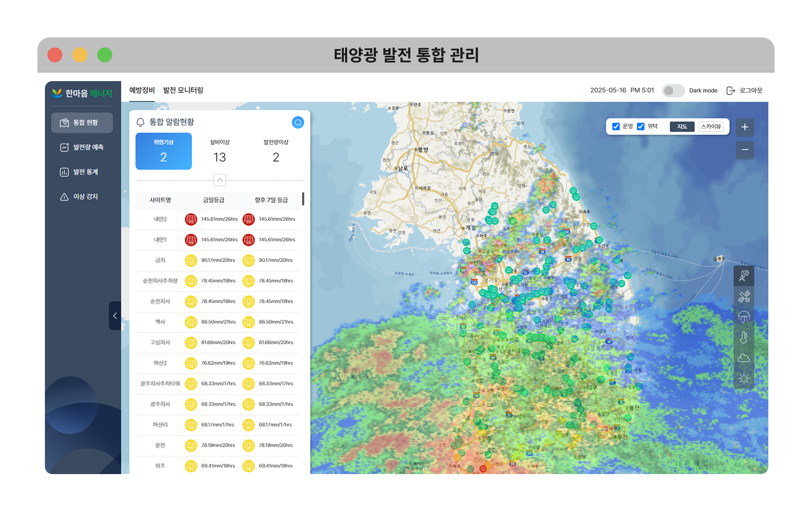Show the sunshine layer icon
The image size is (812, 519).
[744, 378]
